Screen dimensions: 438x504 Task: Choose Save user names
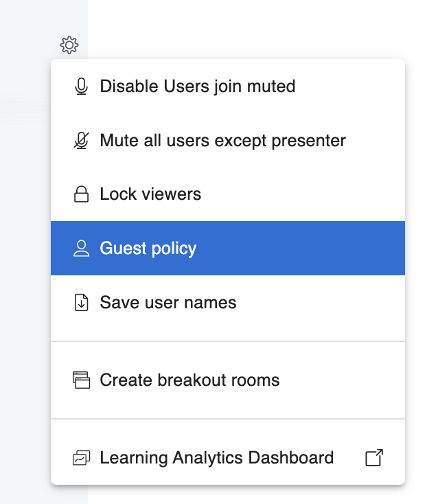pos(228,302)
